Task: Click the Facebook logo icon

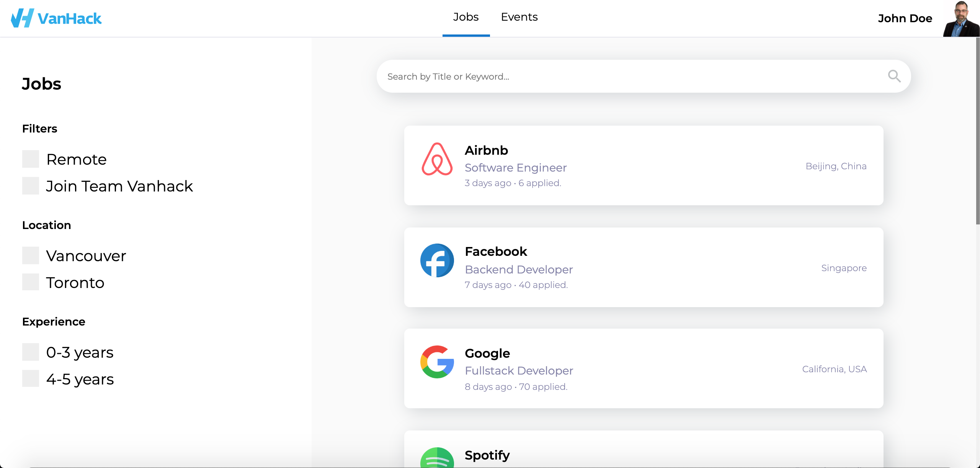Action: pyautogui.click(x=437, y=260)
